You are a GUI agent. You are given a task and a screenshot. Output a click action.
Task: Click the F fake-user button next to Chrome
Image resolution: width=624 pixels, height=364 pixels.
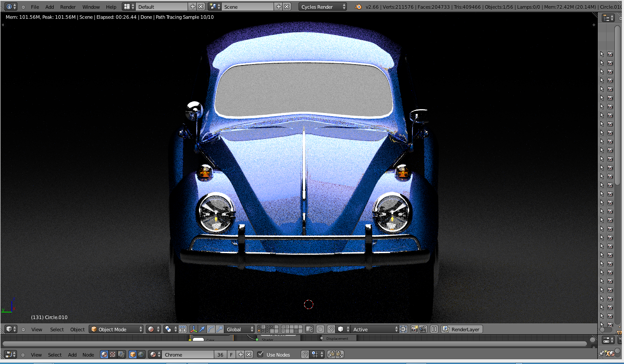click(231, 354)
